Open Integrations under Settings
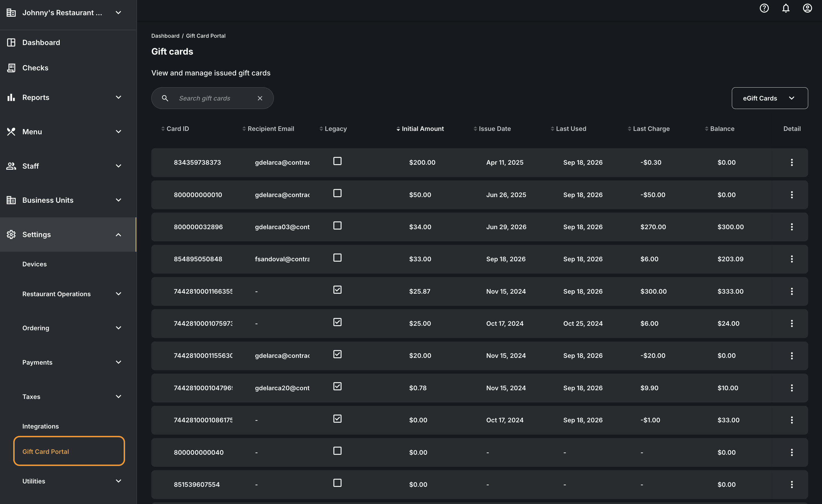The height and width of the screenshot is (504, 822). 40,426
